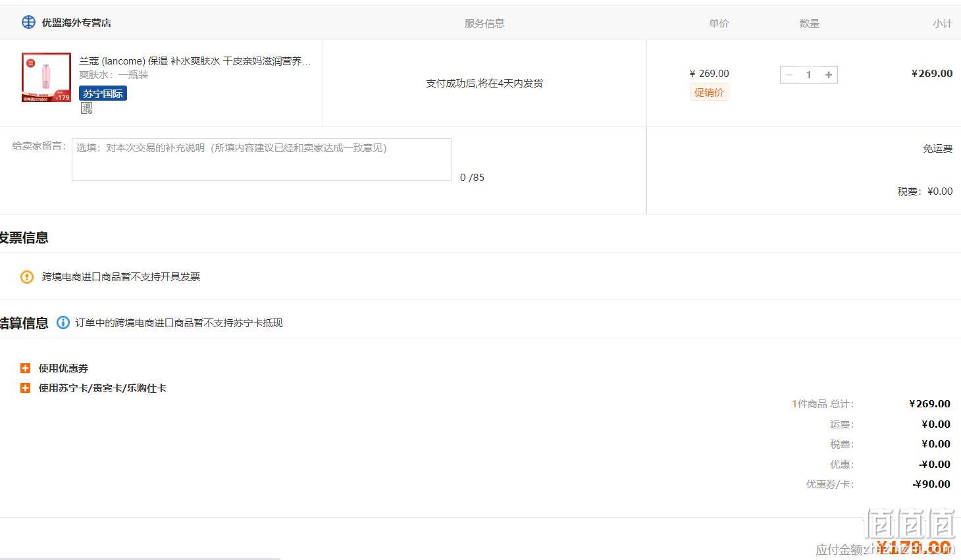961x560 pixels.
Task: Select the total ¥269.00 next to 1件商品 总计
Action: [929, 404]
